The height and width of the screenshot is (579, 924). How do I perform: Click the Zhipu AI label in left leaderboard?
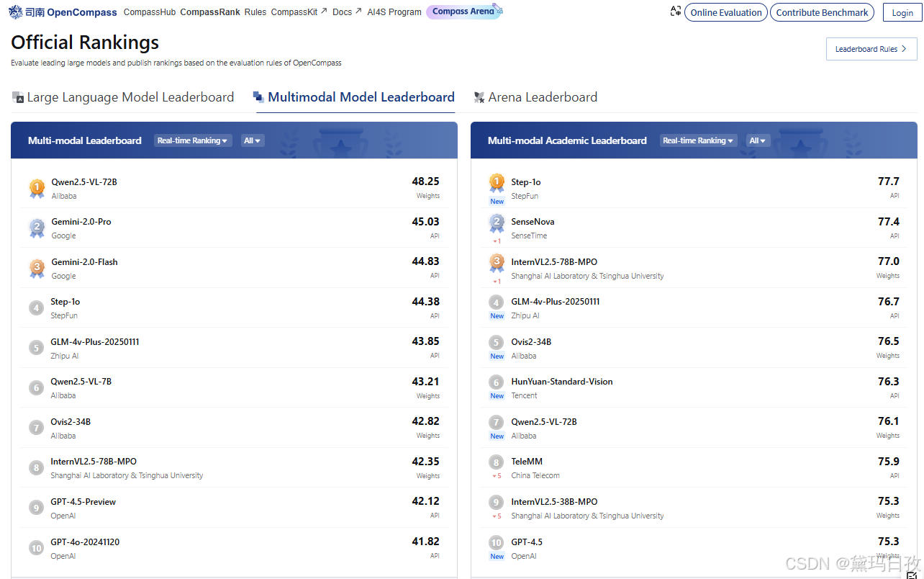coord(65,356)
